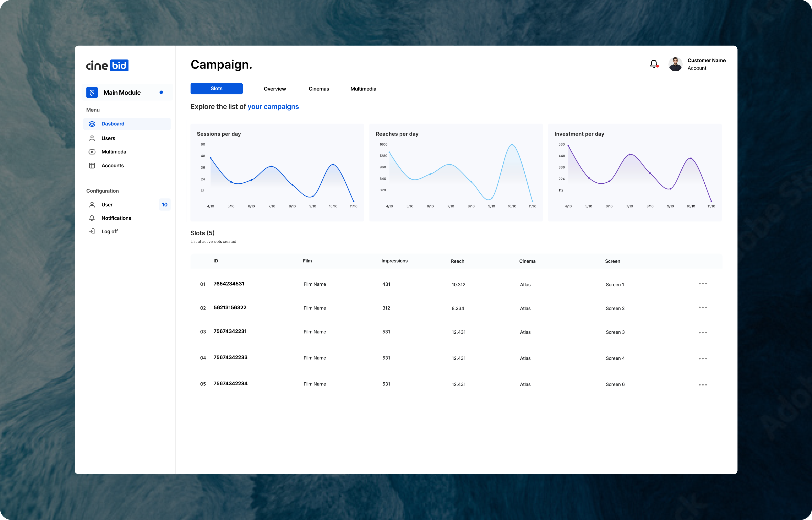Screen dimensions: 812x520
Task: Toggle the Cinemas tab view
Action: point(319,89)
